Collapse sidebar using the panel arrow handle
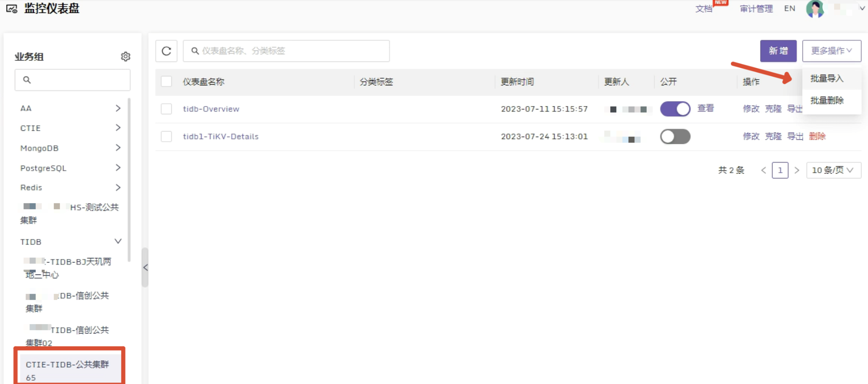 click(145, 268)
